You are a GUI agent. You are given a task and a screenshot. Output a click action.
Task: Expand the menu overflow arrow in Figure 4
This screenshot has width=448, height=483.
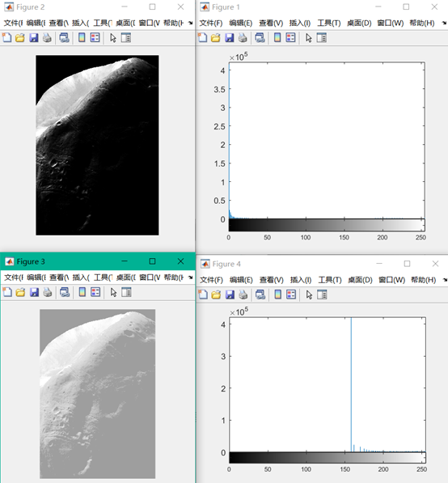(x=444, y=280)
